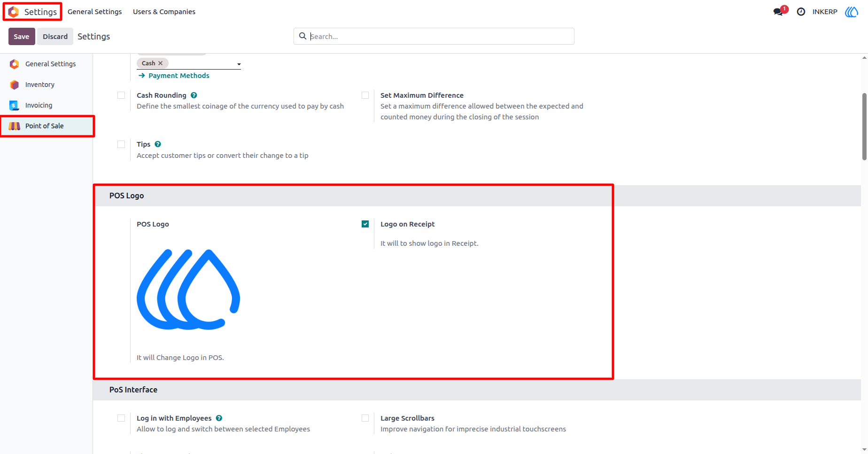This screenshot has width=868, height=454.
Task: Select the Point of Sale sidebar icon
Action: point(15,126)
